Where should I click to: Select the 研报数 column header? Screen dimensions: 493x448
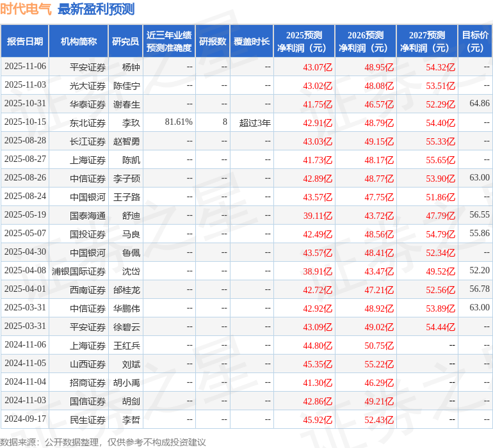pos(213,42)
